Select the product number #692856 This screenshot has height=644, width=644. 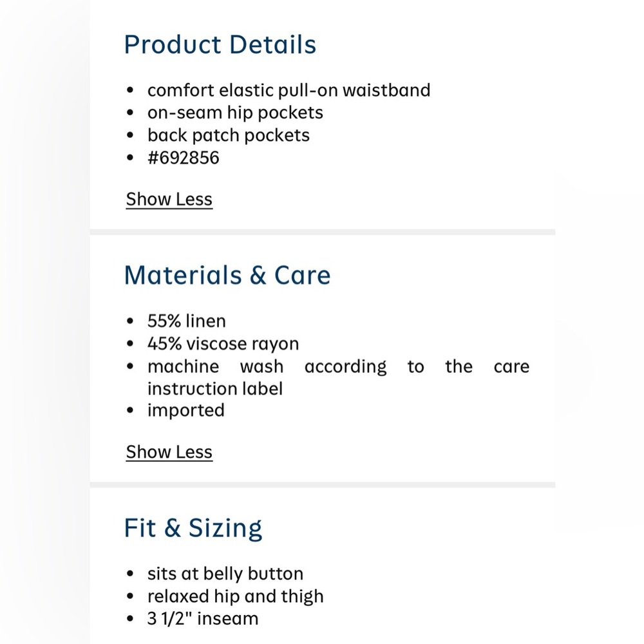pyautogui.click(x=184, y=158)
